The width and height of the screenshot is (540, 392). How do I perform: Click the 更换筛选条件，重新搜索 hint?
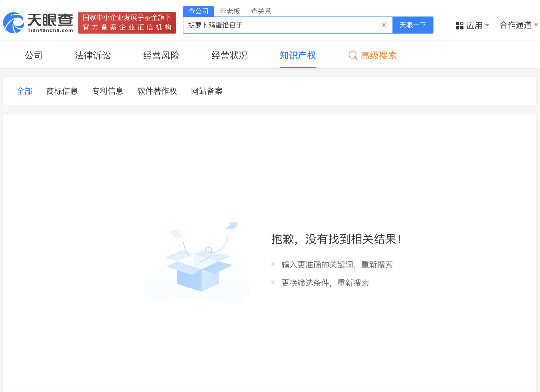tap(325, 283)
